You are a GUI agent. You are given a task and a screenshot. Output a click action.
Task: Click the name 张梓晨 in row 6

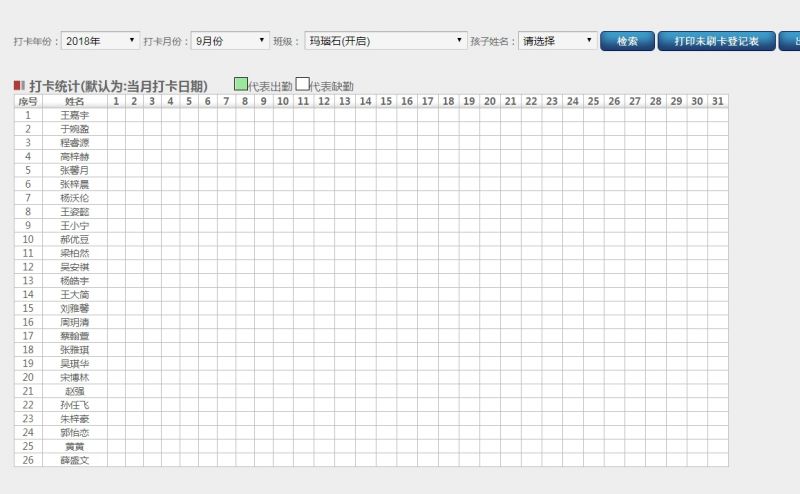pos(74,184)
